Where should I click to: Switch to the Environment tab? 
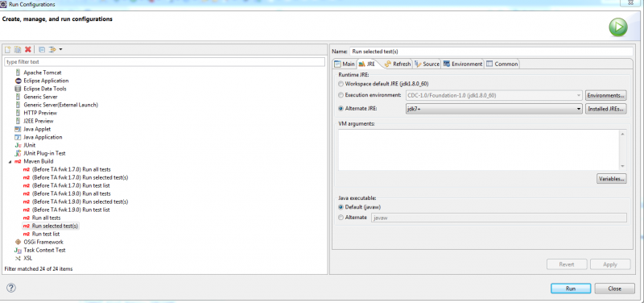pyautogui.click(x=463, y=64)
